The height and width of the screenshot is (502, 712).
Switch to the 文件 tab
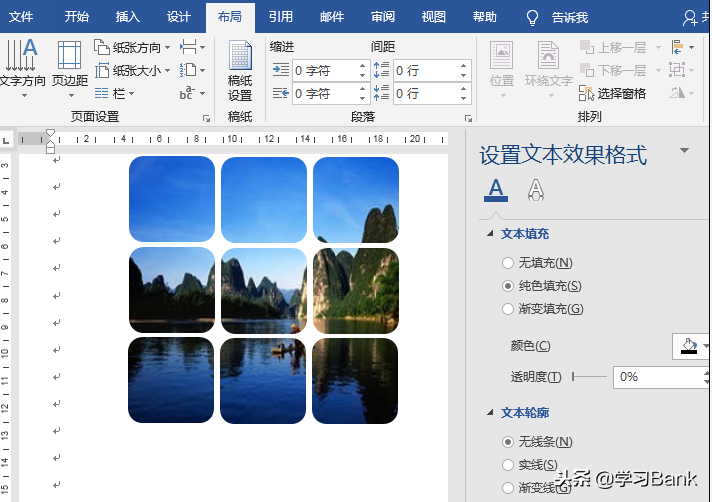click(21, 17)
